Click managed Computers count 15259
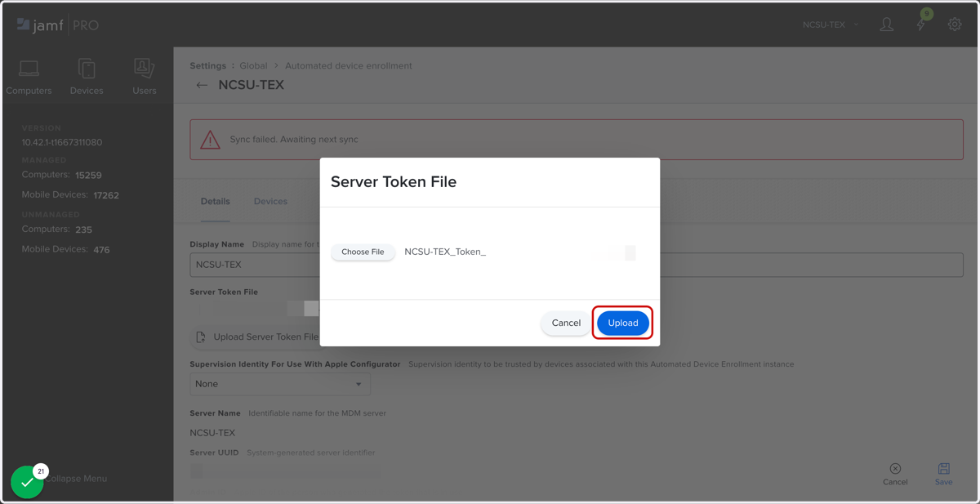 click(88, 175)
